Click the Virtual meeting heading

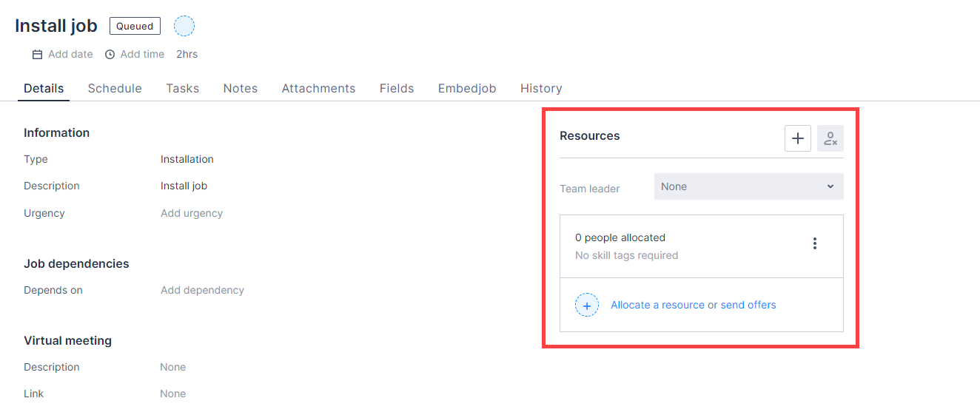67,340
